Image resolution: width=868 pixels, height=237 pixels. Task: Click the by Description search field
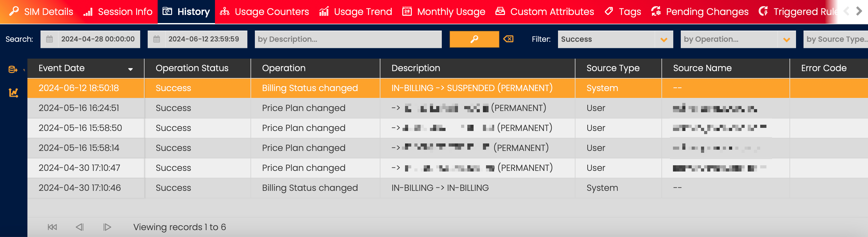tap(348, 39)
